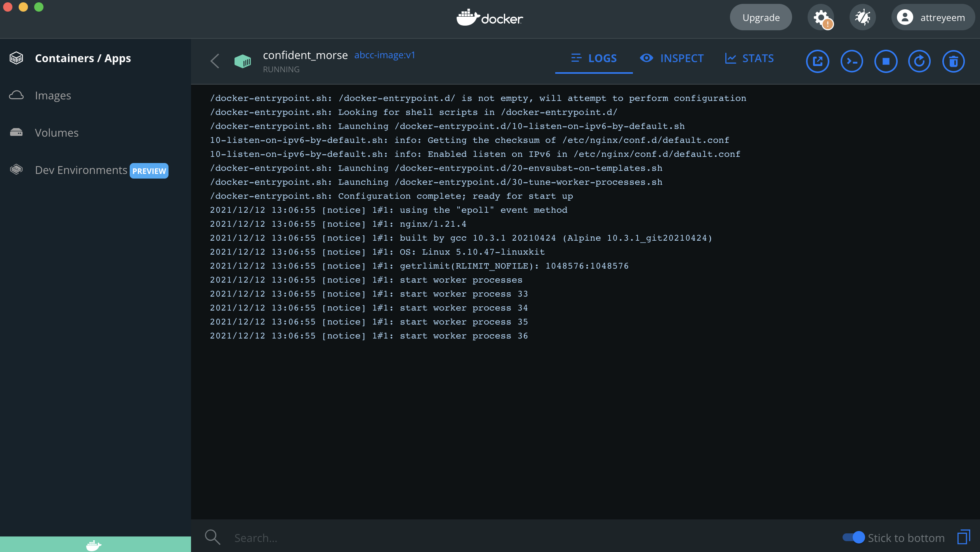The width and height of the screenshot is (980, 552).
Task: Switch to the INSPECT tab
Action: click(x=672, y=58)
